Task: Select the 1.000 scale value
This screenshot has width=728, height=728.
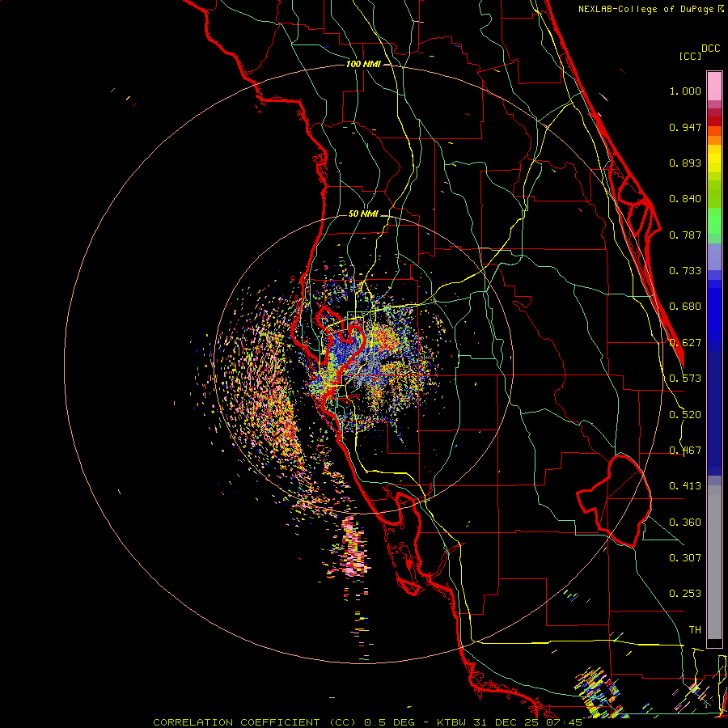Action: click(685, 91)
